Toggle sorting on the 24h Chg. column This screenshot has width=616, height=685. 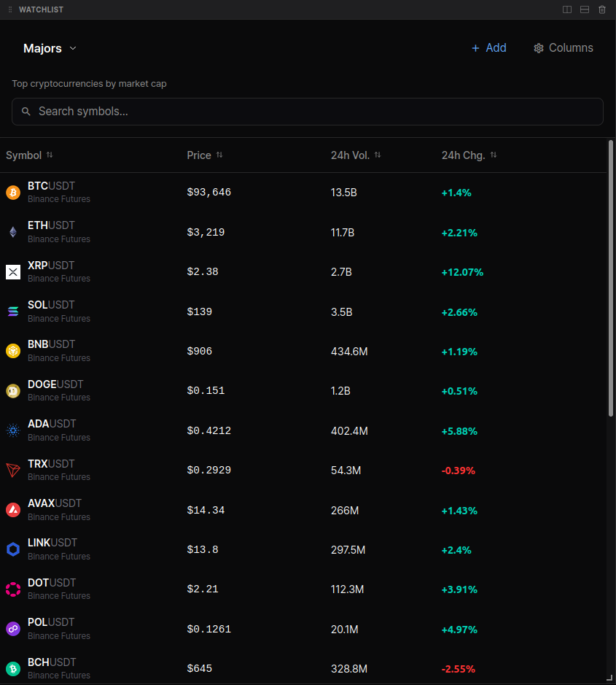tap(493, 155)
